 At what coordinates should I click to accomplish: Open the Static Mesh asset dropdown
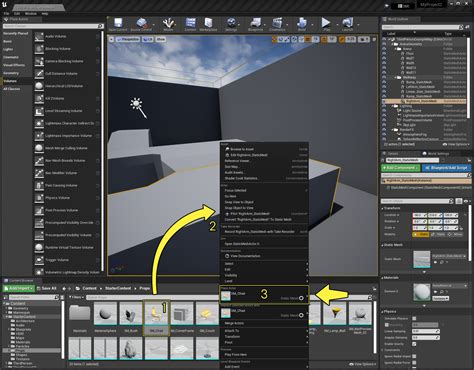[449, 256]
